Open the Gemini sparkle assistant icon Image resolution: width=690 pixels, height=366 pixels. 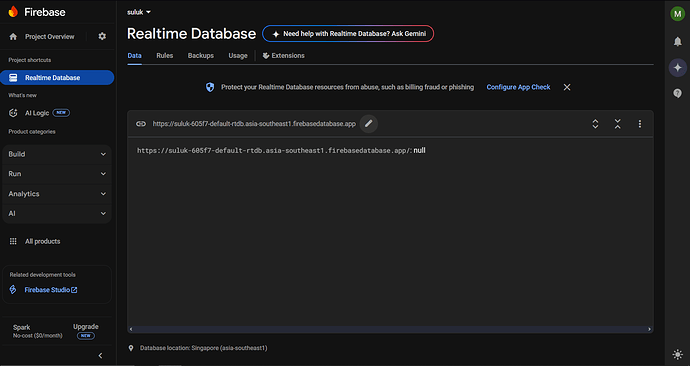tap(678, 68)
